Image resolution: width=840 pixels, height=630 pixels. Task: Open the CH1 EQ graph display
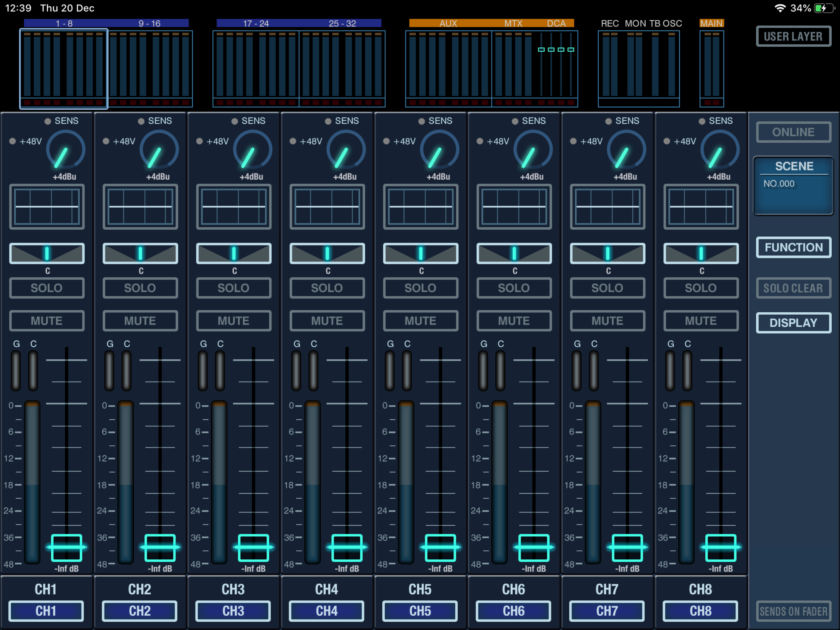[47, 207]
